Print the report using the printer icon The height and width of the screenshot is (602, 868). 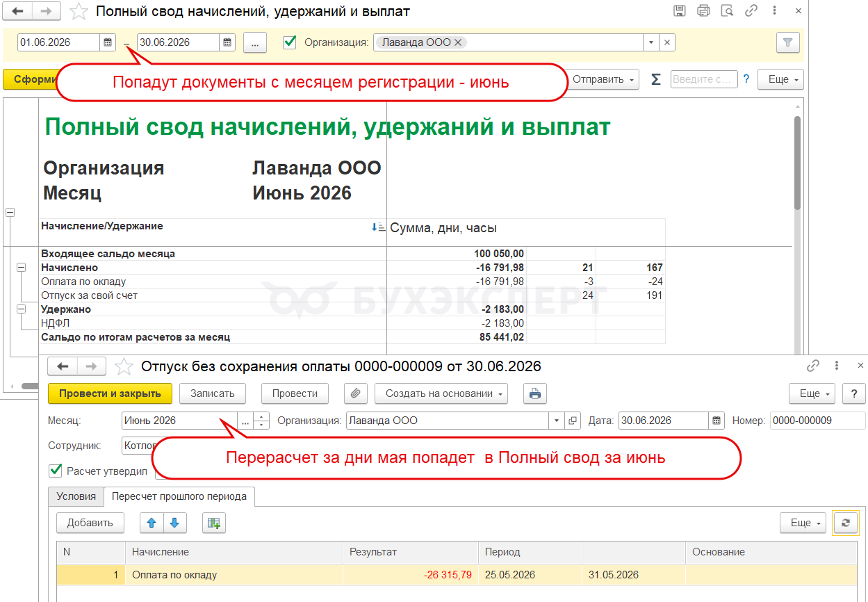click(703, 11)
